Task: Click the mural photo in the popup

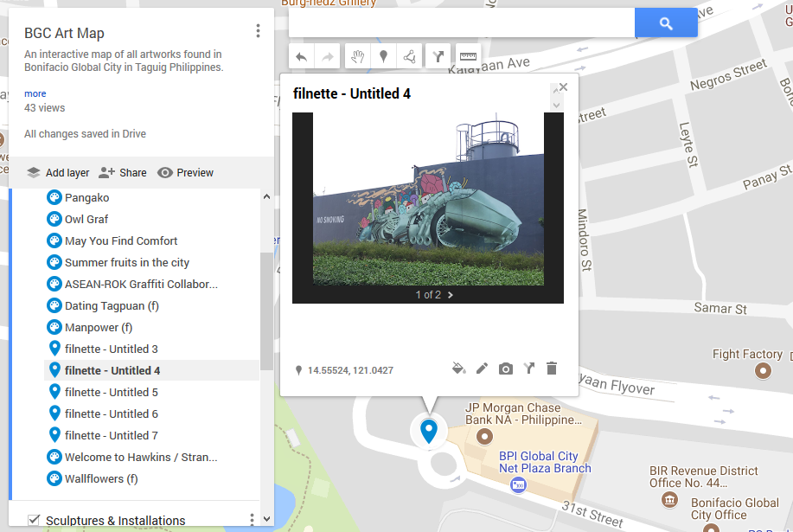Action: (428, 199)
